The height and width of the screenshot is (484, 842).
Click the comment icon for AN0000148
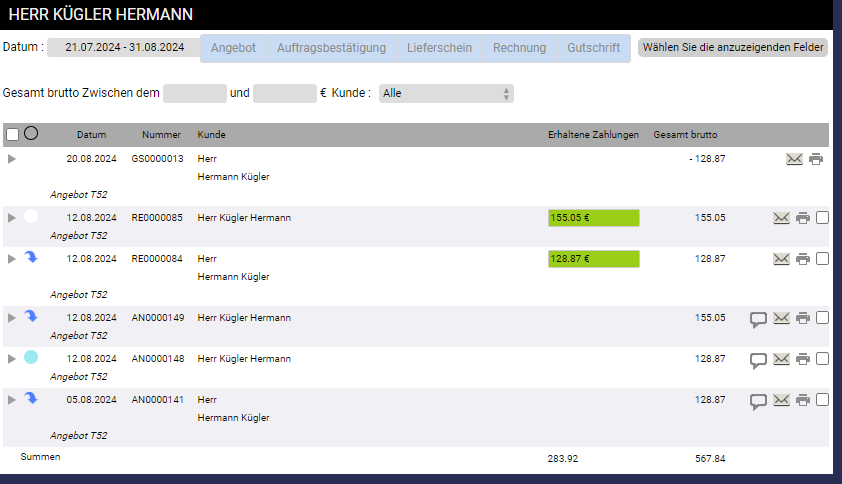[759, 360]
